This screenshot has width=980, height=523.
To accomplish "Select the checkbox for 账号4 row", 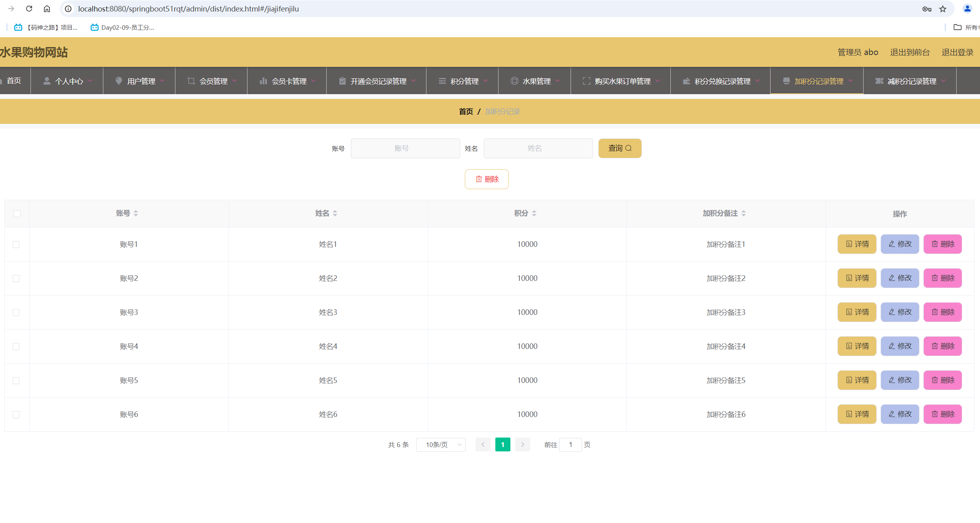I will pos(16,347).
